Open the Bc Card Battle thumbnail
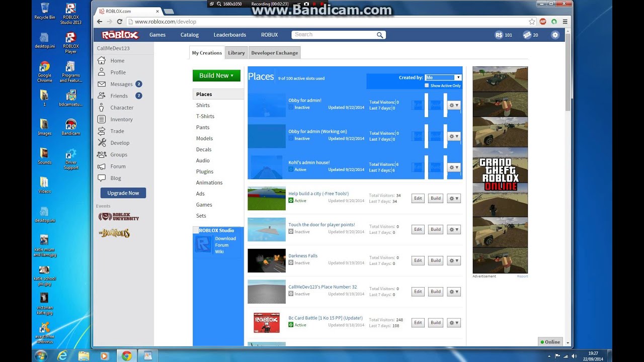This screenshot has height=362, width=644. pyautogui.click(x=267, y=323)
